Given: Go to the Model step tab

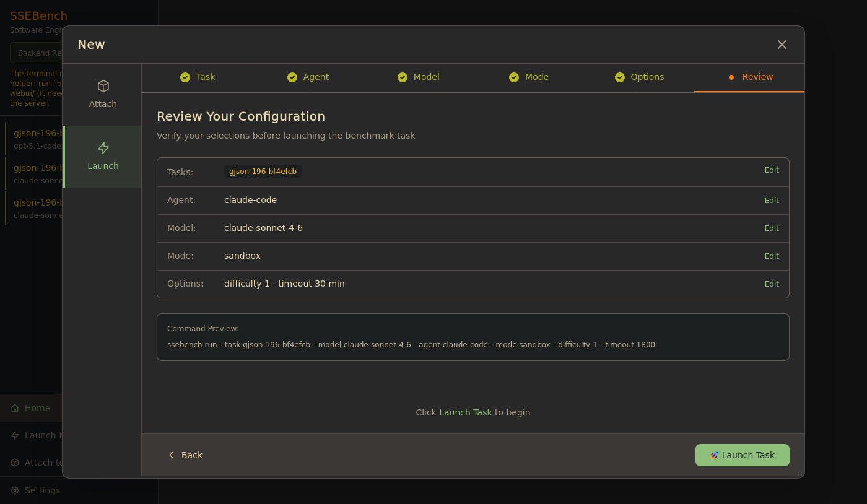Looking at the screenshot, I should (x=419, y=77).
